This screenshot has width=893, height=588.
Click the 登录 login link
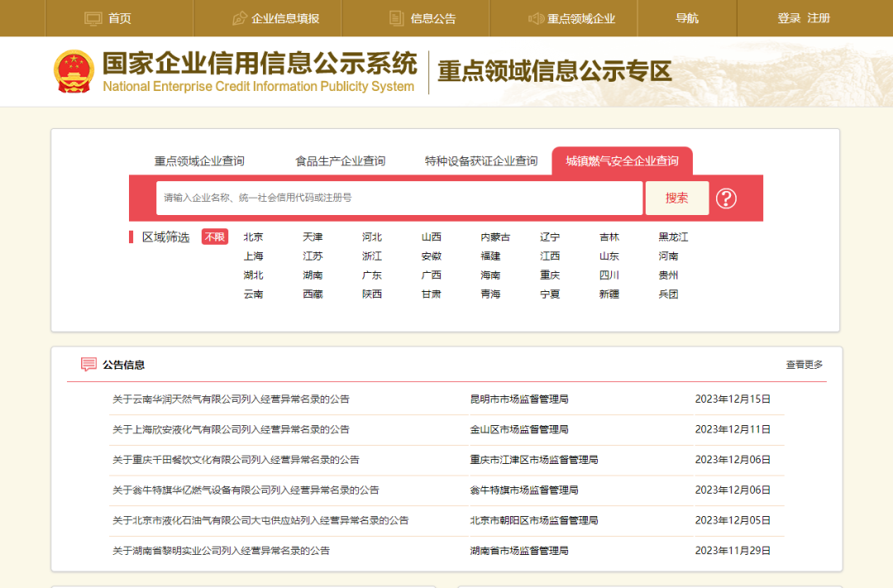click(788, 18)
